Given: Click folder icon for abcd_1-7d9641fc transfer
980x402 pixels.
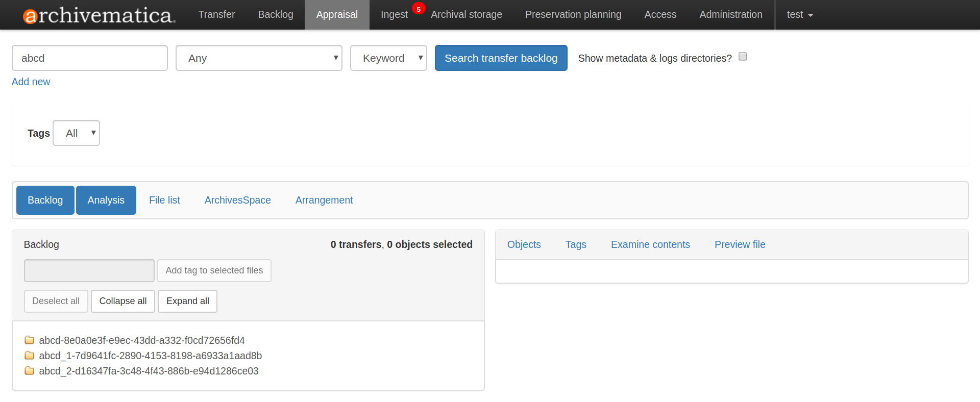Looking at the screenshot, I should click(30, 356).
